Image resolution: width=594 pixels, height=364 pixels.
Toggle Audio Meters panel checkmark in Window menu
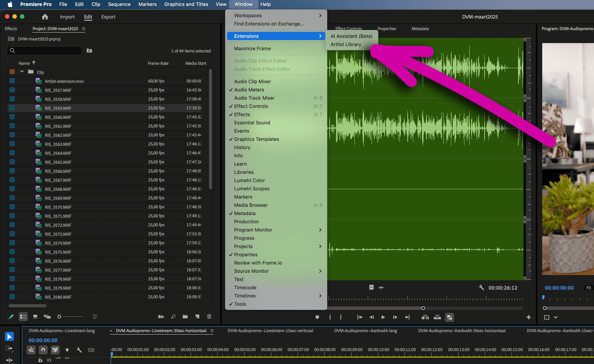(249, 90)
